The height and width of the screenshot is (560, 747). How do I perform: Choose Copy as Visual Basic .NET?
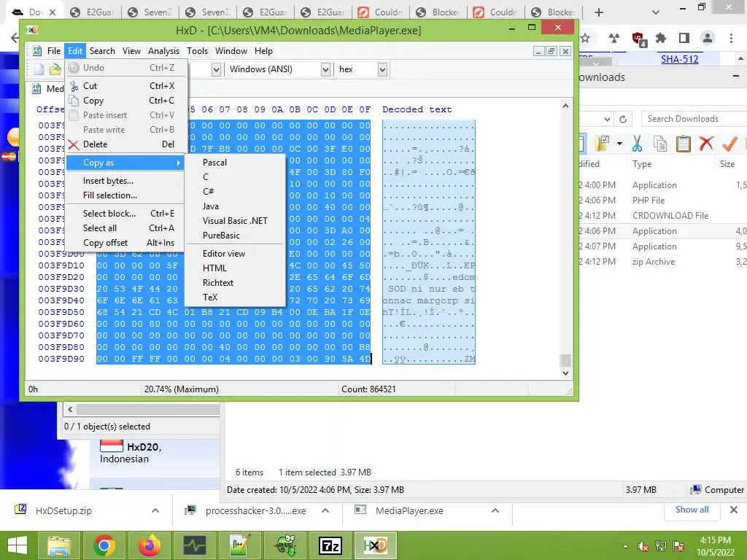click(236, 221)
